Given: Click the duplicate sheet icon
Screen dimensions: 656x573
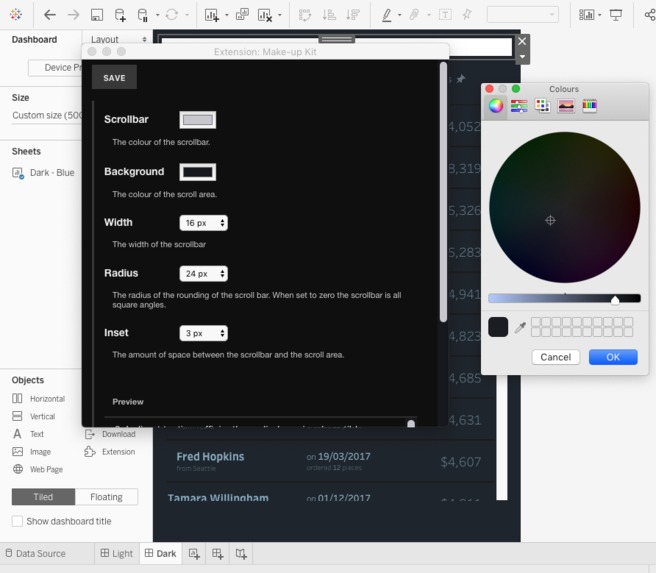Looking at the screenshot, I should pos(242,15).
